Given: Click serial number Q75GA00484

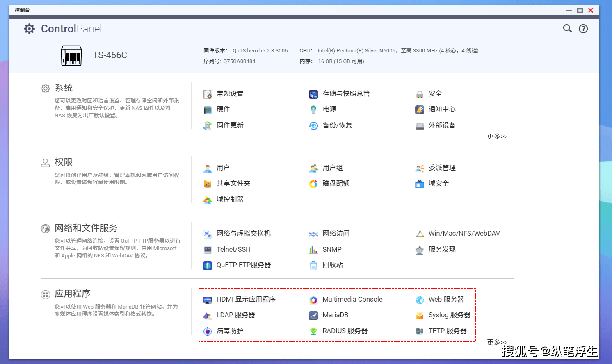Looking at the screenshot, I should [239, 61].
